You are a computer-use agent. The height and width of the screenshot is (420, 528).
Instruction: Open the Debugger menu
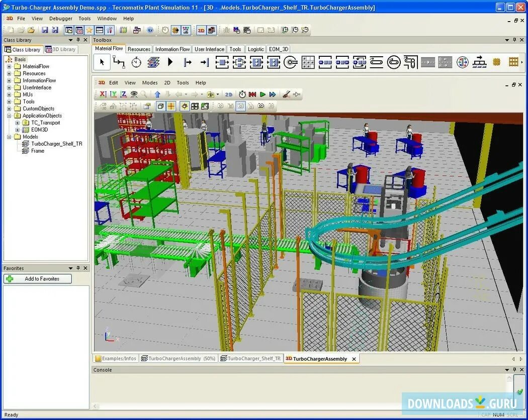(x=61, y=19)
